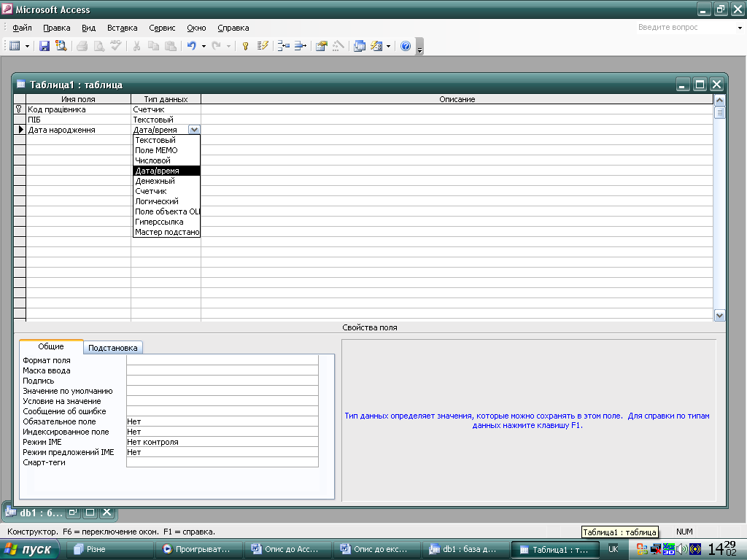
Task: Switch to the Общие tab
Action: click(x=51, y=346)
